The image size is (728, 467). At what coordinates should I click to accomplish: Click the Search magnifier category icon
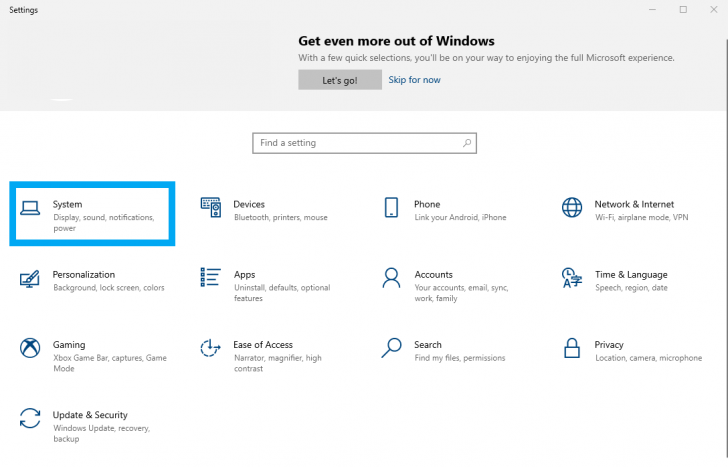[391, 348]
